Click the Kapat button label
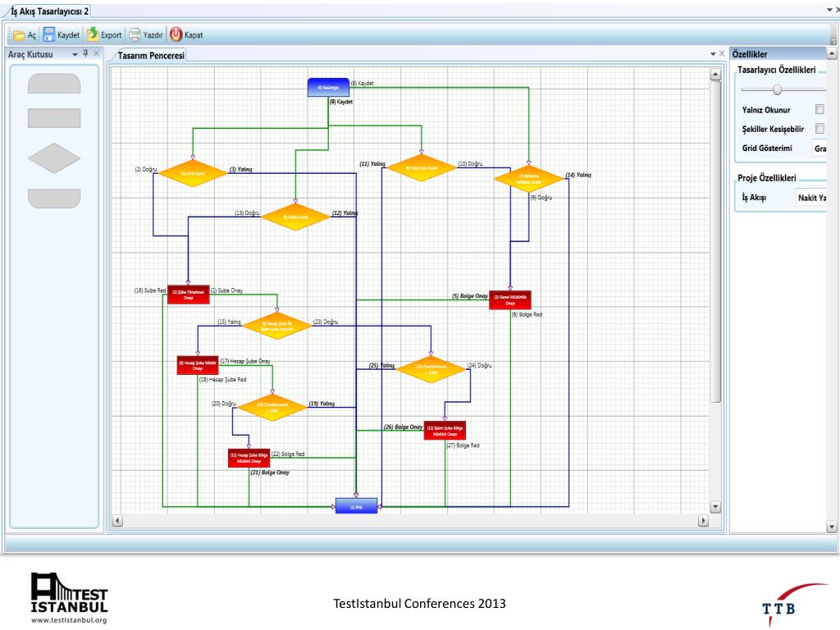This screenshot has height=630, width=840. coord(194,34)
